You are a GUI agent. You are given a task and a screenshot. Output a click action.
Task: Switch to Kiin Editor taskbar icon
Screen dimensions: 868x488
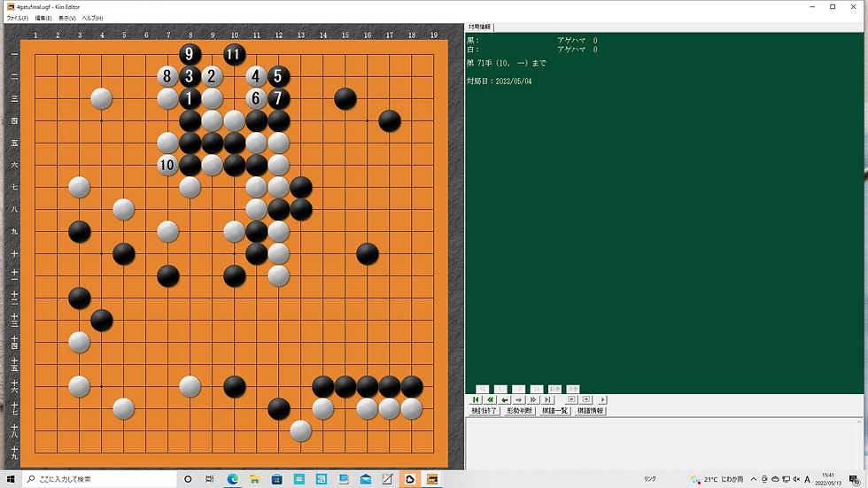coord(432,479)
